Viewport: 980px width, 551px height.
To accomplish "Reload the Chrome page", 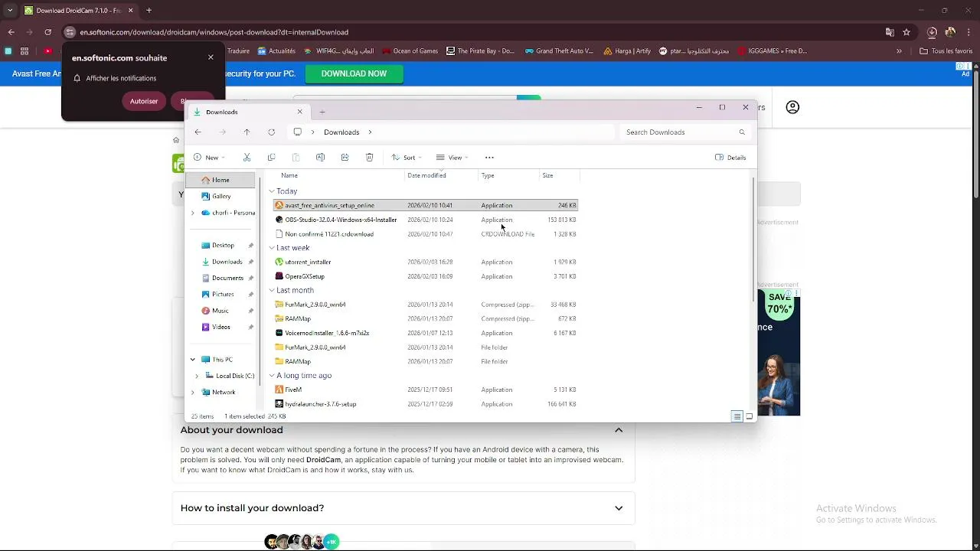I will point(47,32).
